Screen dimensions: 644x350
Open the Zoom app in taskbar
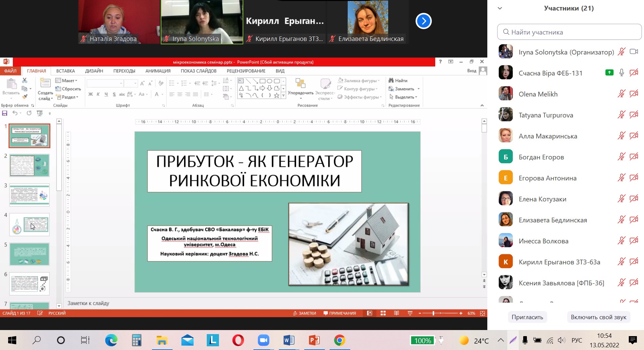coord(263,340)
